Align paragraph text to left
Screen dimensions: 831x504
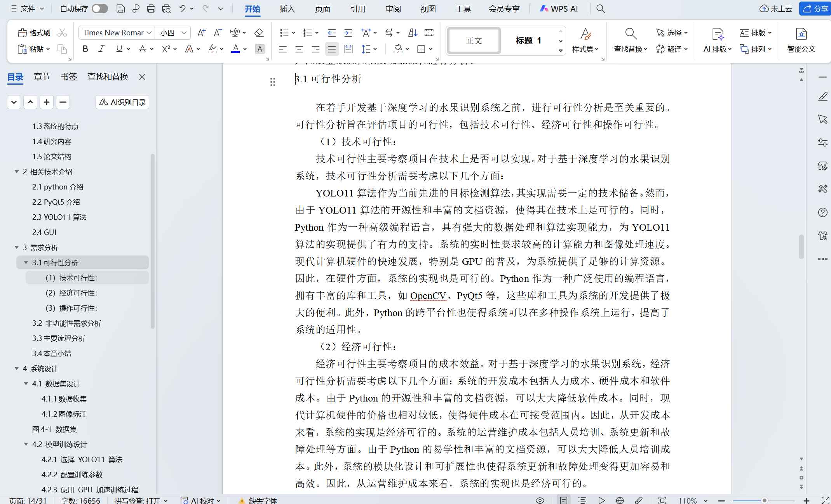[283, 49]
